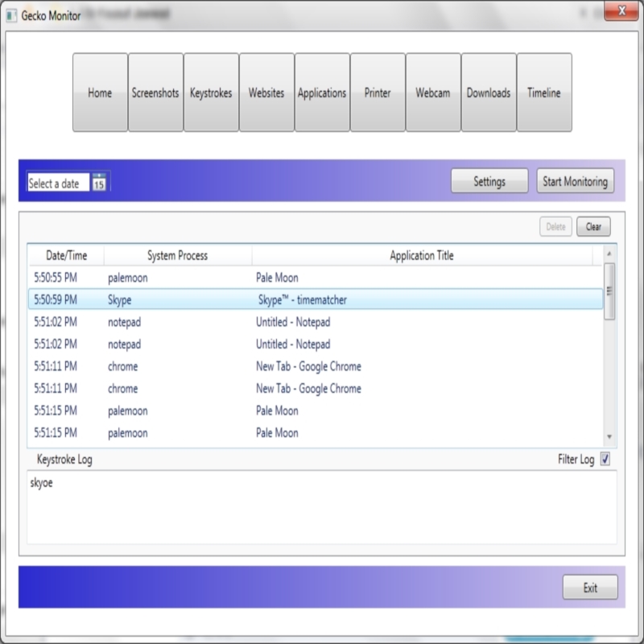Select the second 5:51:11 PM chrome row
The width and height of the screenshot is (644, 644).
point(316,389)
